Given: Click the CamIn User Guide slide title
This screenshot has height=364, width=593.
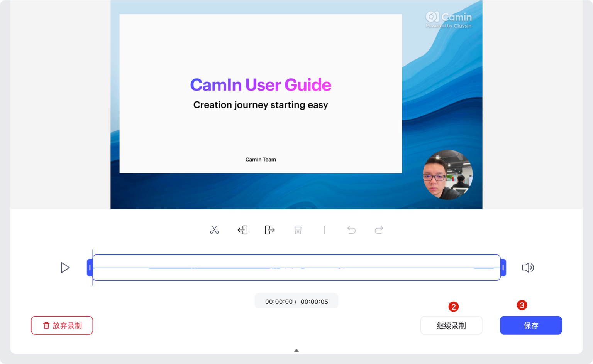Looking at the screenshot, I should point(261,85).
